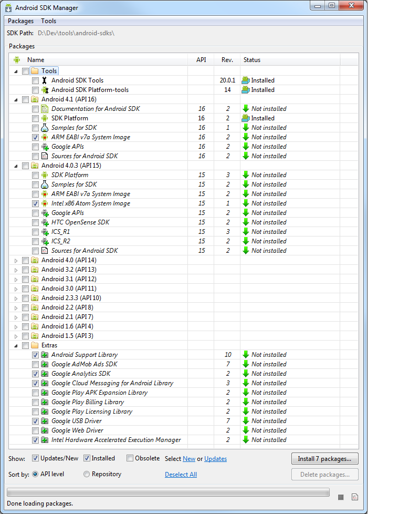Screen dimensions: 420x514
Task: Click the Google USB Driver extra icon
Action: click(x=45, y=421)
